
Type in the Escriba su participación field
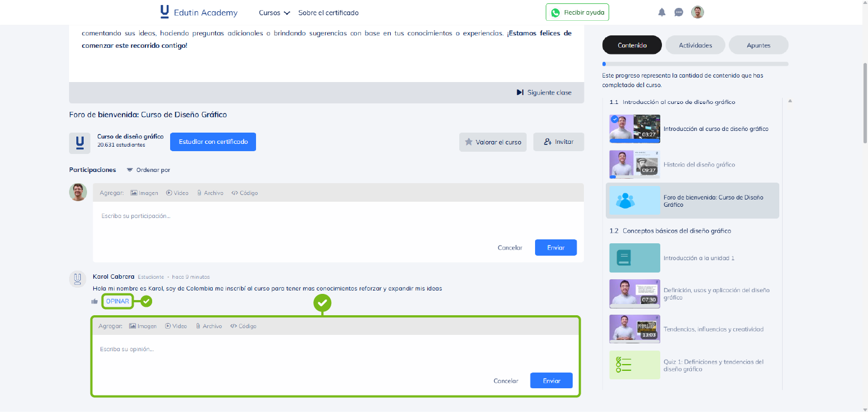click(337, 216)
